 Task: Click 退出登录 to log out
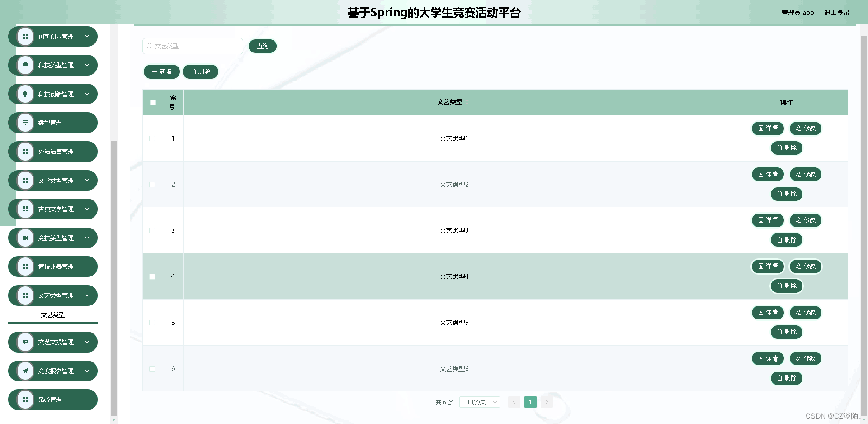pyautogui.click(x=837, y=13)
